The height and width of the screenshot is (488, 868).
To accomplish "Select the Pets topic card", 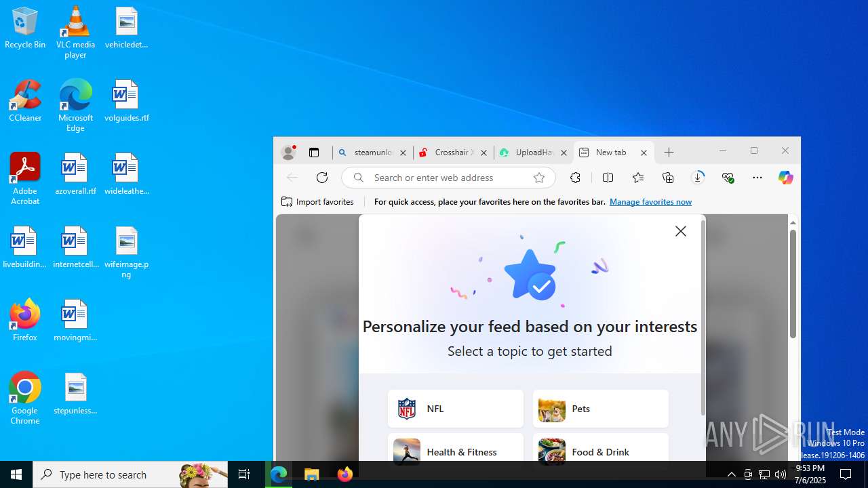I will pyautogui.click(x=601, y=409).
